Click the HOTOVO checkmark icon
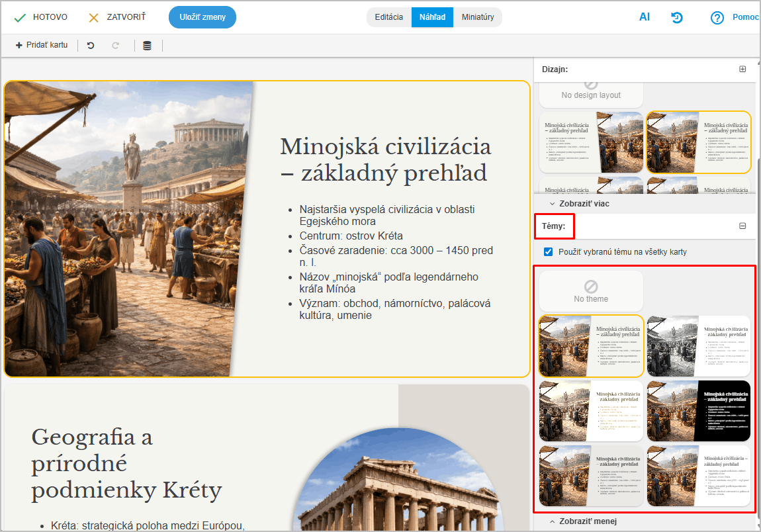 click(20, 17)
